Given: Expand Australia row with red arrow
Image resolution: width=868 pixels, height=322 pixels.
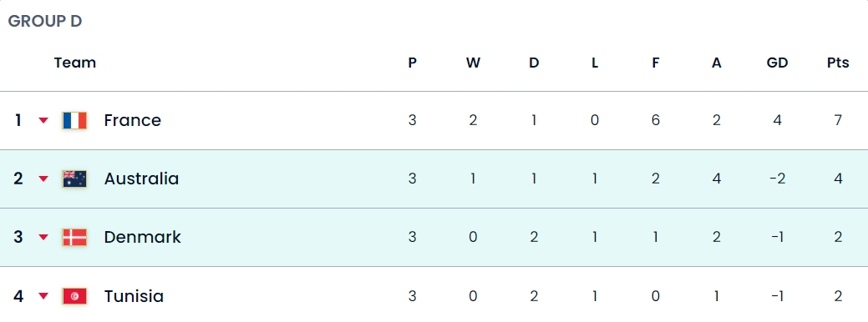Looking at the screenshot, I should pyautogui.click(x=43, y=179).
